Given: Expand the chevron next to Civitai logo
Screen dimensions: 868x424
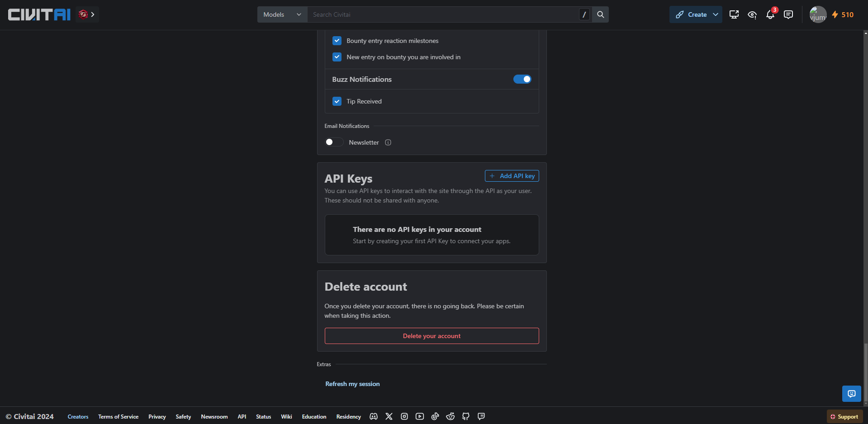Looking at the screenshot, I should point(93,14).
